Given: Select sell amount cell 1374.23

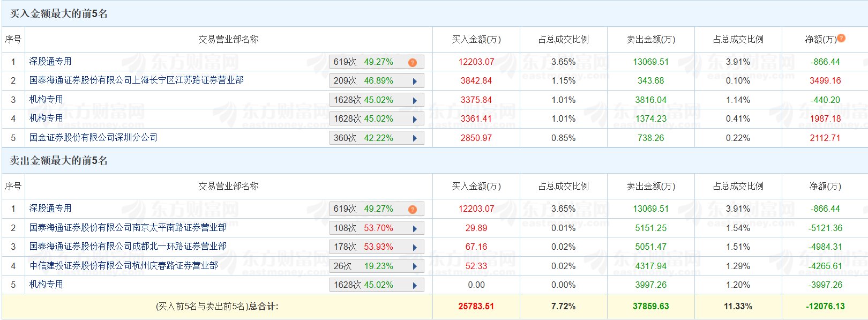Looking at the screenshot, I should (x=651, y=118).
